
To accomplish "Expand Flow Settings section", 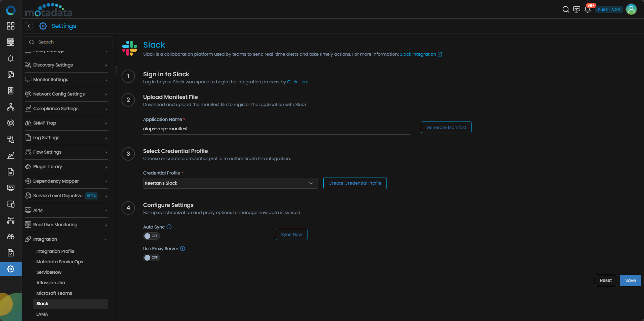I will (x=66, y=152).
